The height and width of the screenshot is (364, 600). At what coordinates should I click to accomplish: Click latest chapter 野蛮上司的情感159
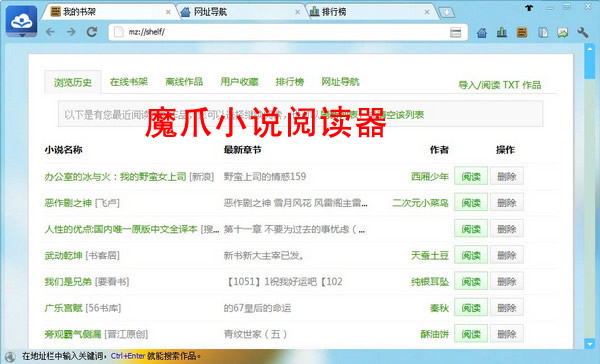(265, 176)
